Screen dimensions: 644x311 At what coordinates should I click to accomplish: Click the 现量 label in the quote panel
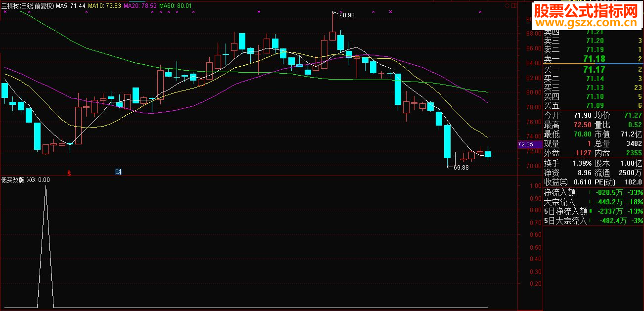tap(552, 144)
